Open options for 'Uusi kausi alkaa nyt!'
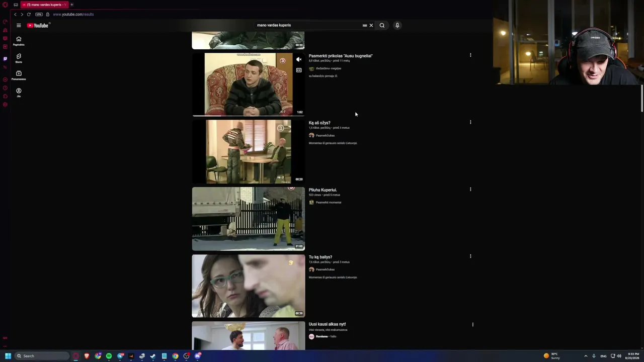This screenshot has height=362, width=644. [472, 324]
